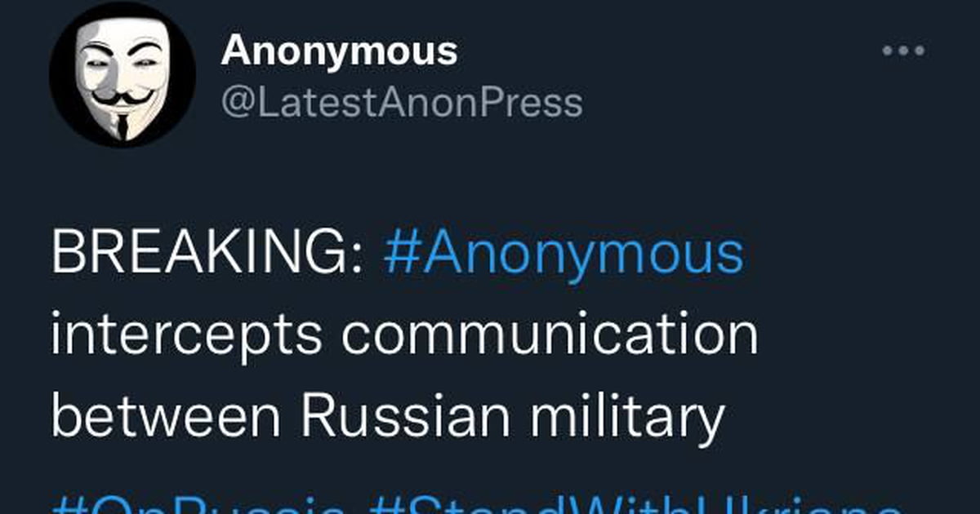The image size is (980, 514).
Task: Open the partially visible #OpRussia hashtag
Action: (x=198, y=503)
